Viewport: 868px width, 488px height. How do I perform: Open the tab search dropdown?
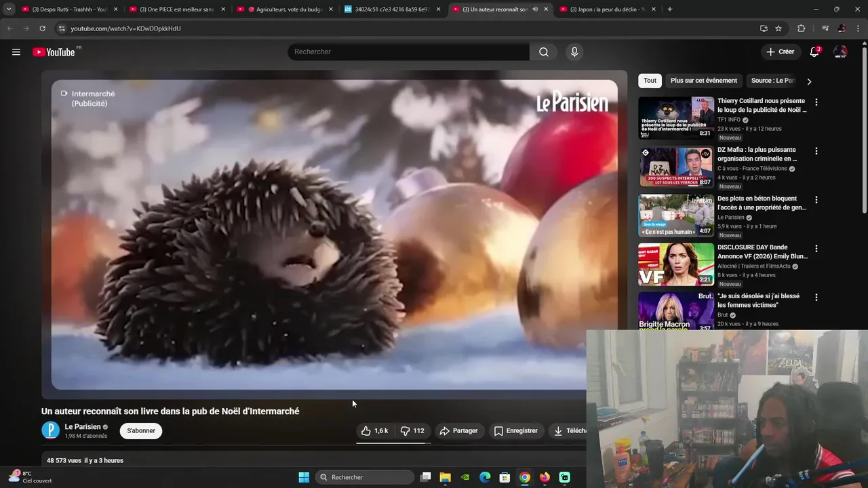pyautogui.click(x=8, y=9)
